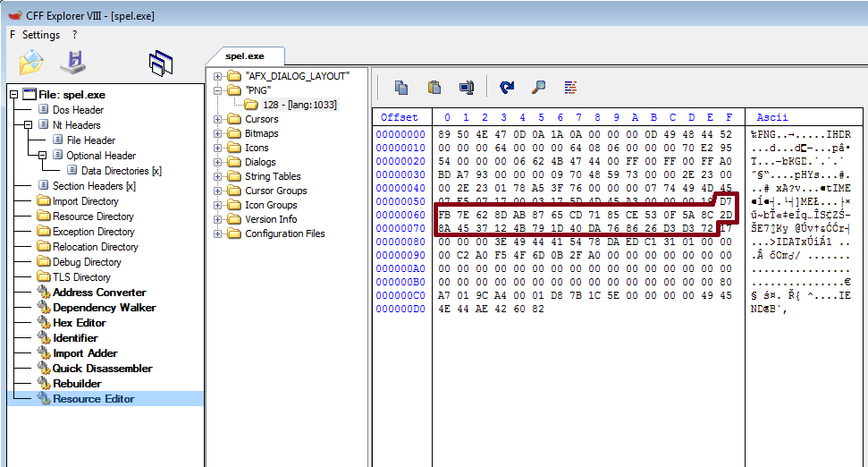Screen dimensions: 868x467
Task: Select the 128 - [lang:1033] resource entry
Action: point(299,105)
